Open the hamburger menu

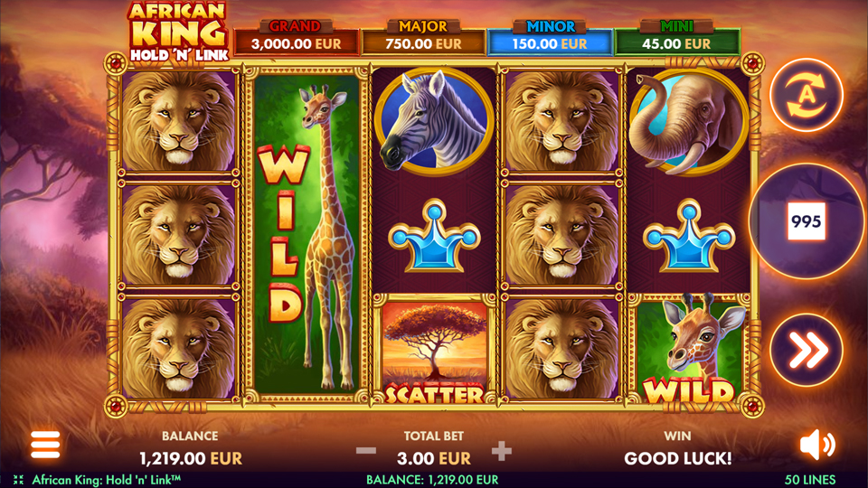45,445
